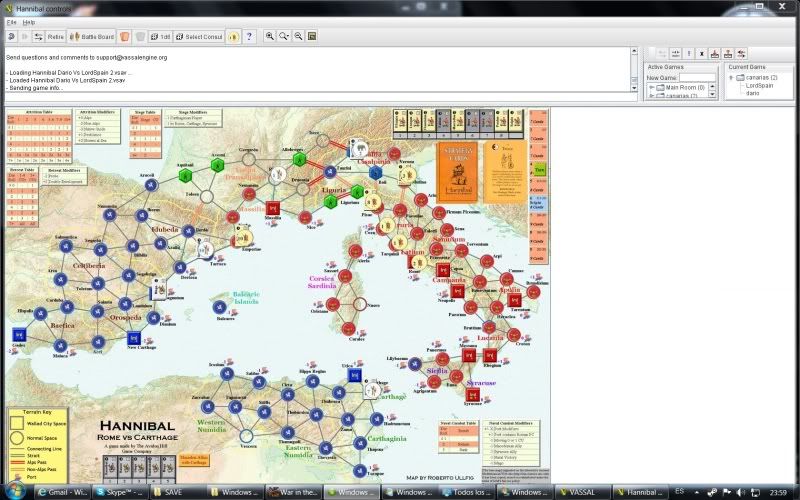Click the Carthage city piece on map
This screenshot has height=500, width=800.
coord(372,391)
